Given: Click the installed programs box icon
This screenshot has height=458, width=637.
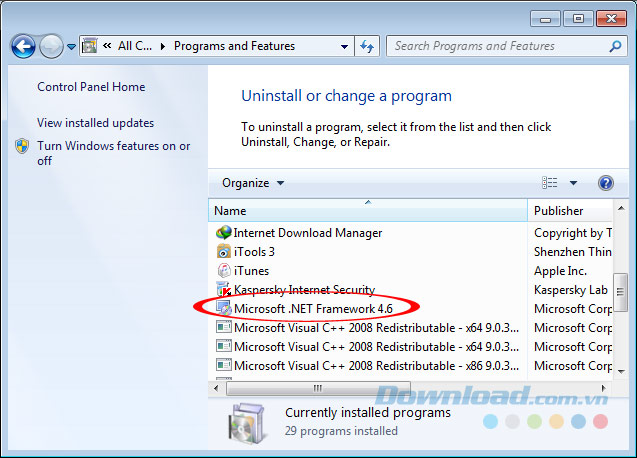Looking at the screenshot, I should pyautogui.click(x=247, y=423).
